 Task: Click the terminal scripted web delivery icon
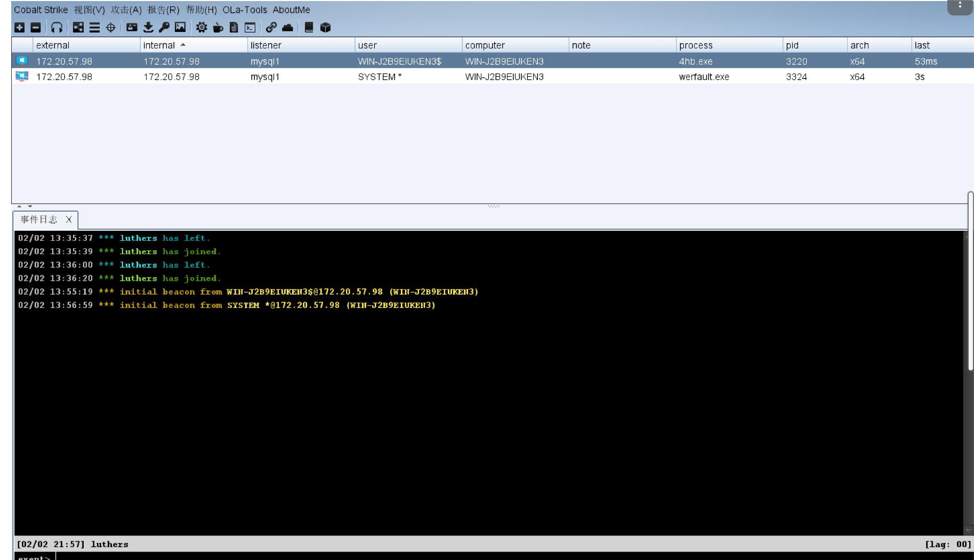(x=250, y=27)
